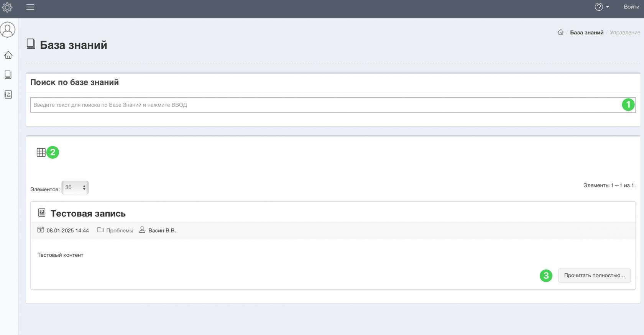The height and width of the screenshot is (335, 644).
Task: Click the settings gear icon in top bar
Action: (x=7, y=7)
